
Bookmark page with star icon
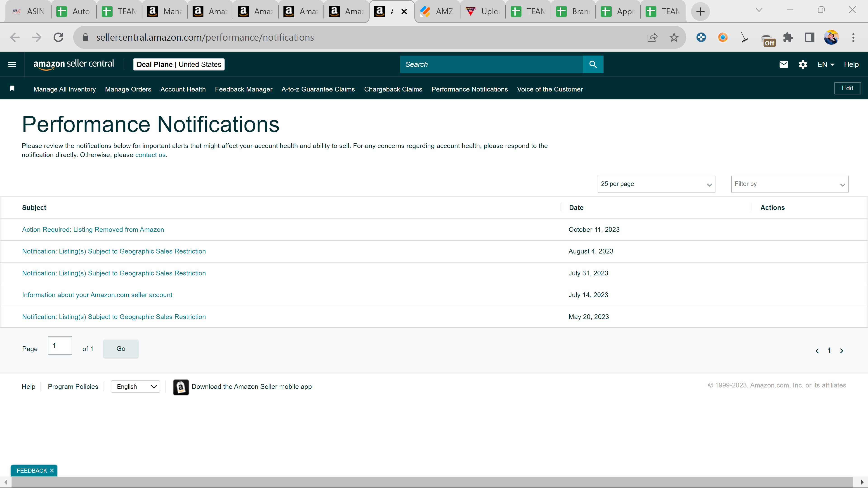[x=674, y=37]
